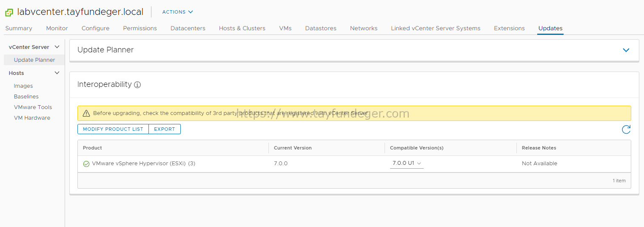Select the VMware vSphere Hypervisor (ESXi) row text
This screenshot has width=644, height=227.
coord(143,164)
